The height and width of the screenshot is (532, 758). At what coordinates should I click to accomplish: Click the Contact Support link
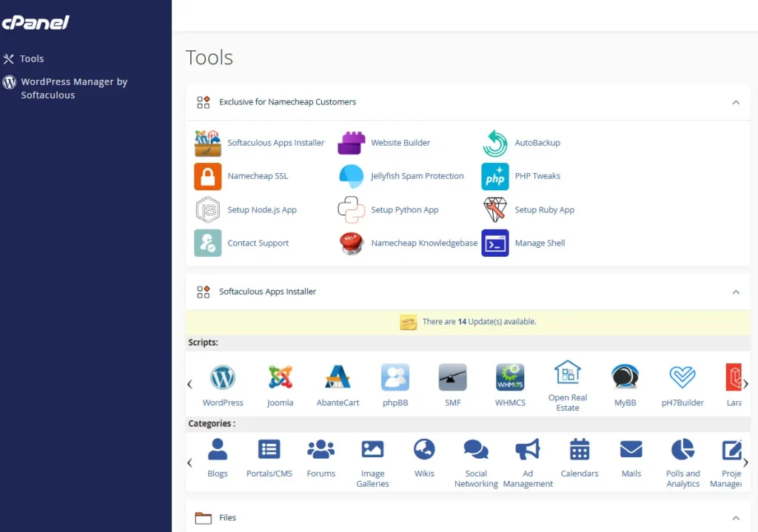point(258,243)
